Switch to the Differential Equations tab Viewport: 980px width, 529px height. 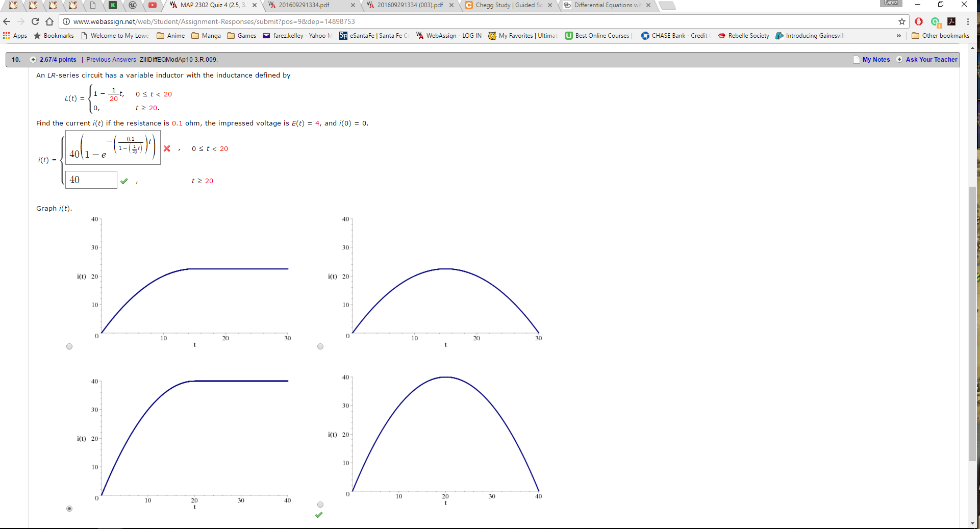coord(605,6)
